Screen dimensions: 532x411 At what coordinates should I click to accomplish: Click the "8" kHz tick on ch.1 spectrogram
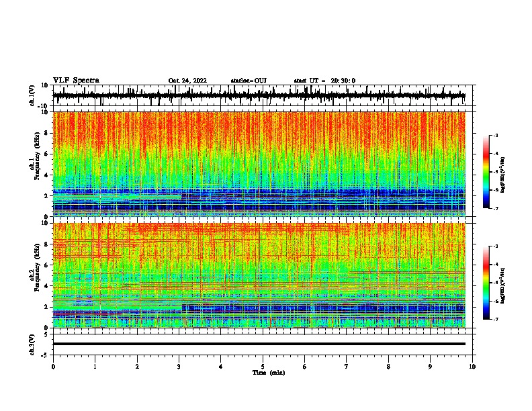47,133
